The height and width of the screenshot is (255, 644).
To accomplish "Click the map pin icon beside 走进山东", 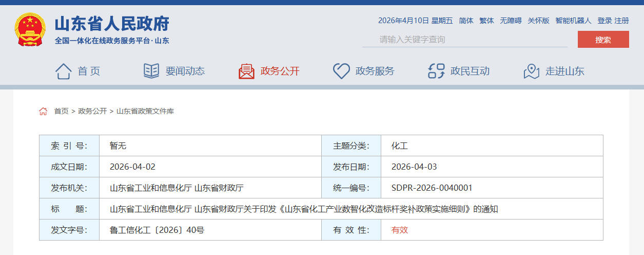I will 531,71.
